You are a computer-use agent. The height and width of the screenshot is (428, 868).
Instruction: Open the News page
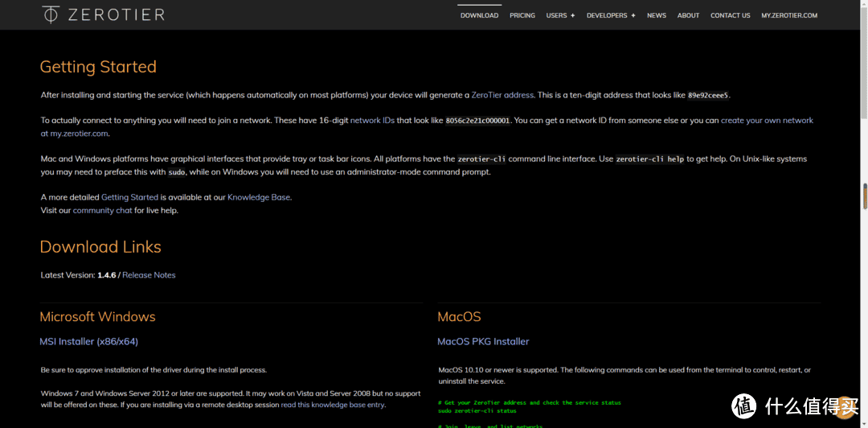pos(657,15)
